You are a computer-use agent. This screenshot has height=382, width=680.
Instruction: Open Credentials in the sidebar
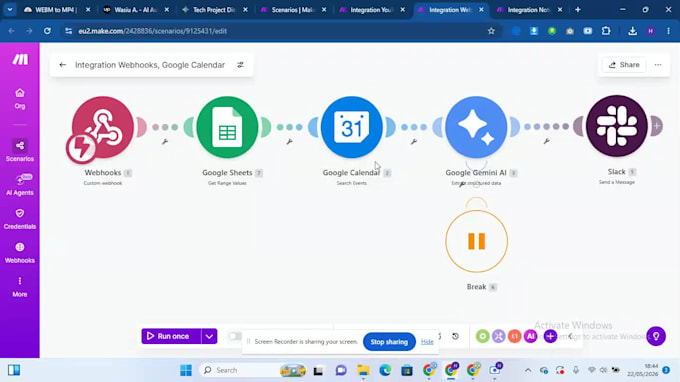(x=20, y=219)
